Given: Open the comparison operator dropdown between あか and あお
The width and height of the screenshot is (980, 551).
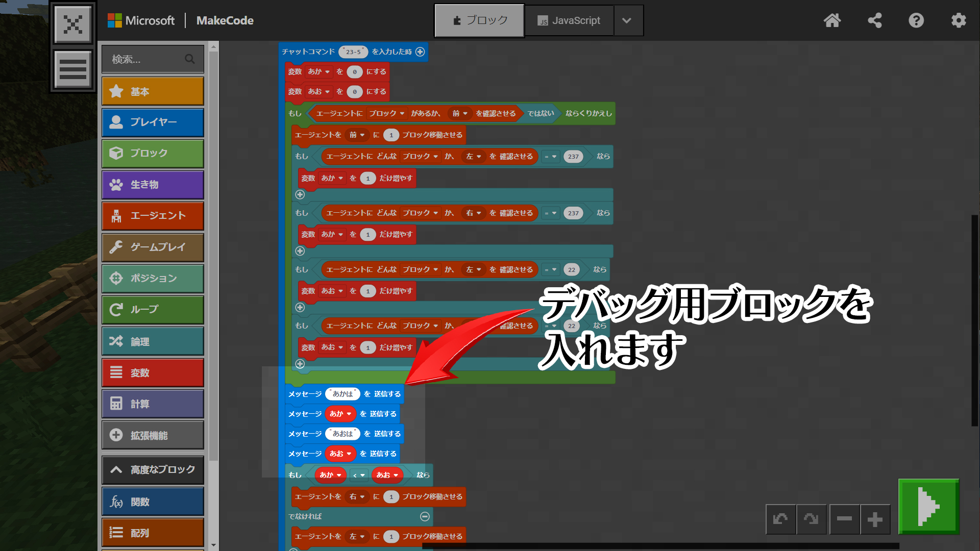Looking at the screenshot, I should point(359,475).
